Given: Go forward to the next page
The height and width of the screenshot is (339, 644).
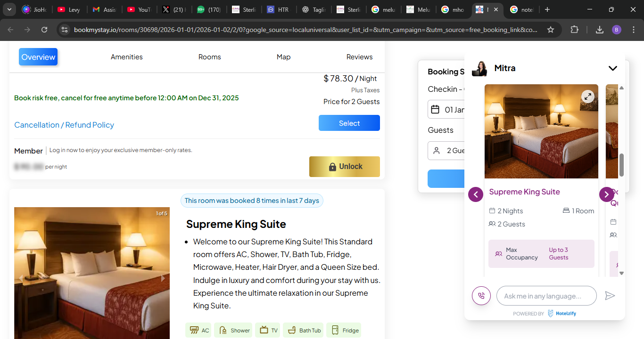Looking at the screenshot, I should [27, 30].
